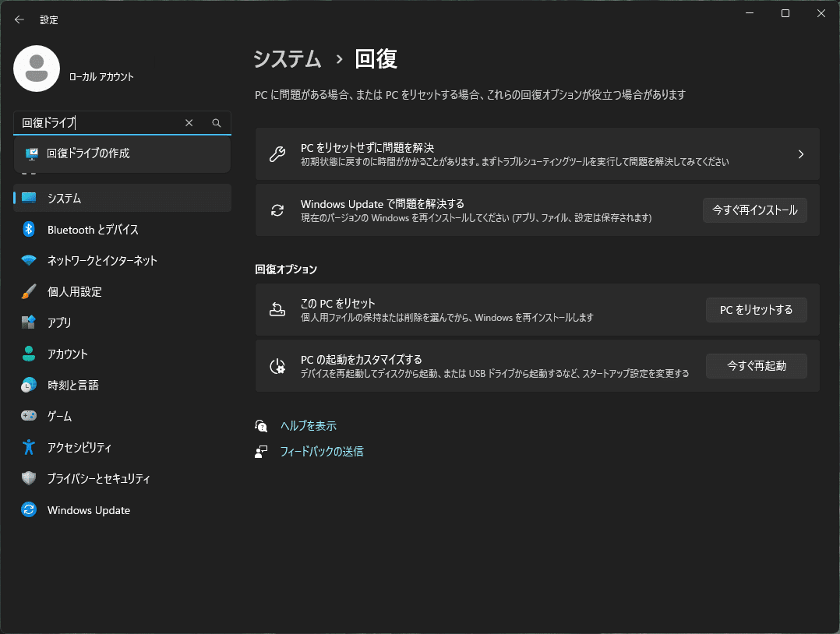
Task: Click the 回復ドライブの作成 result icon
Action: (32, 153)
